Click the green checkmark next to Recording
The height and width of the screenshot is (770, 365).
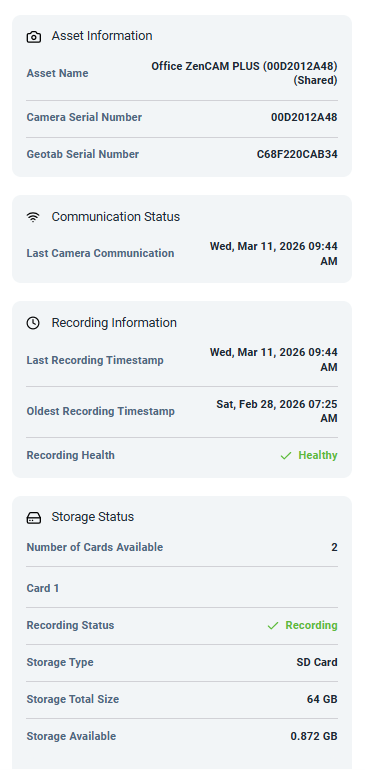click(x=273, y=626)
